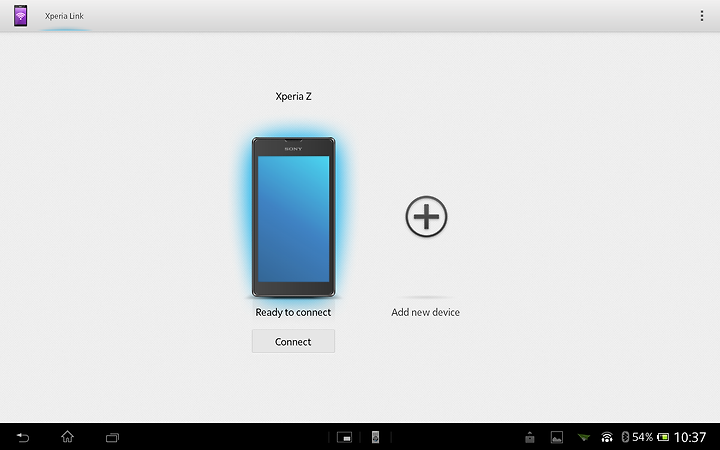Click the Ready to connect status text
The width and height of the screenshot is (720, 450).
[x=293, y=312]
